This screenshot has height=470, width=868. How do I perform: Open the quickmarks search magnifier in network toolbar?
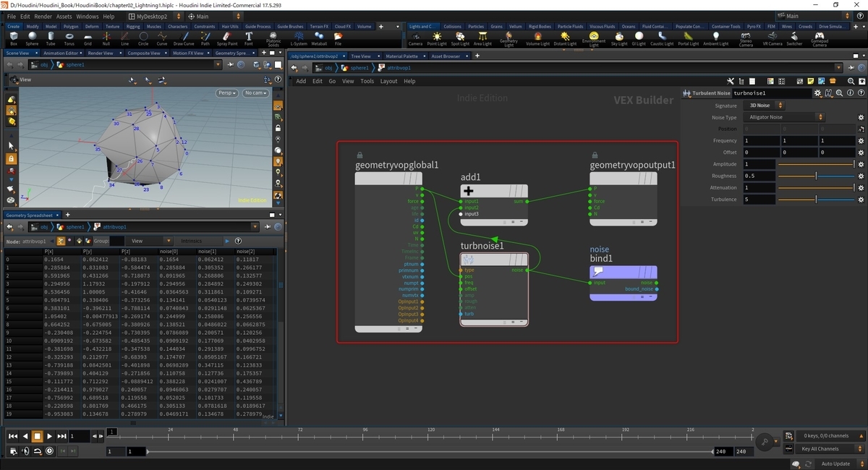(851, 81)
